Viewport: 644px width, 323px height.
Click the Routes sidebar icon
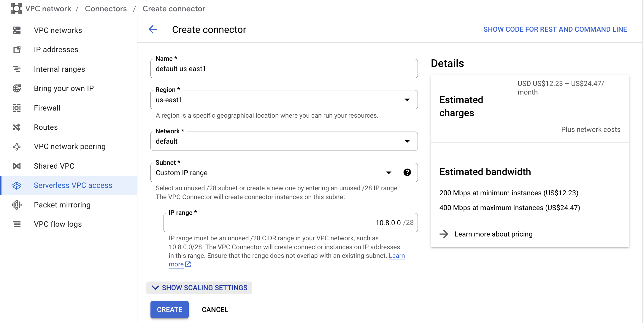pos(17,127)
